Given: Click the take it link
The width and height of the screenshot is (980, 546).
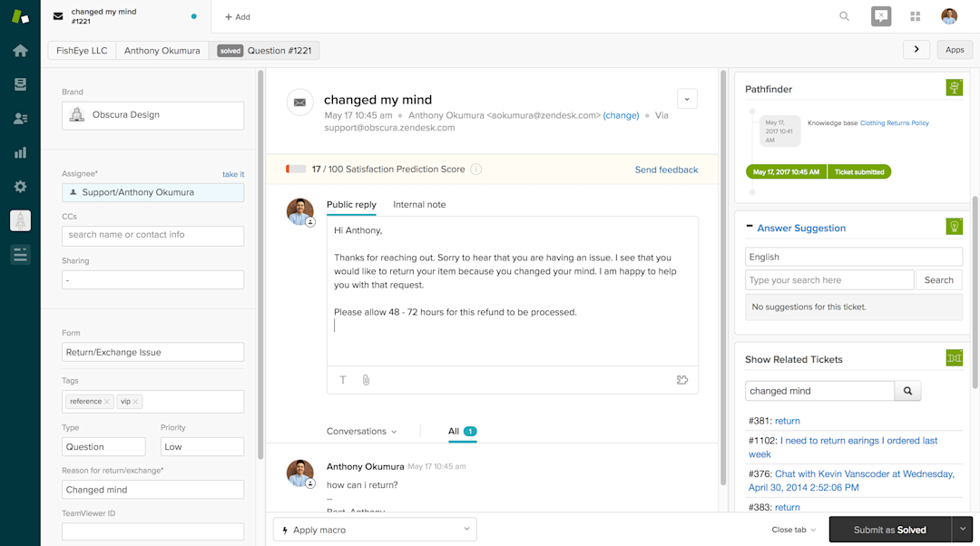Looking at the screenshot, I should coord(233,174).
